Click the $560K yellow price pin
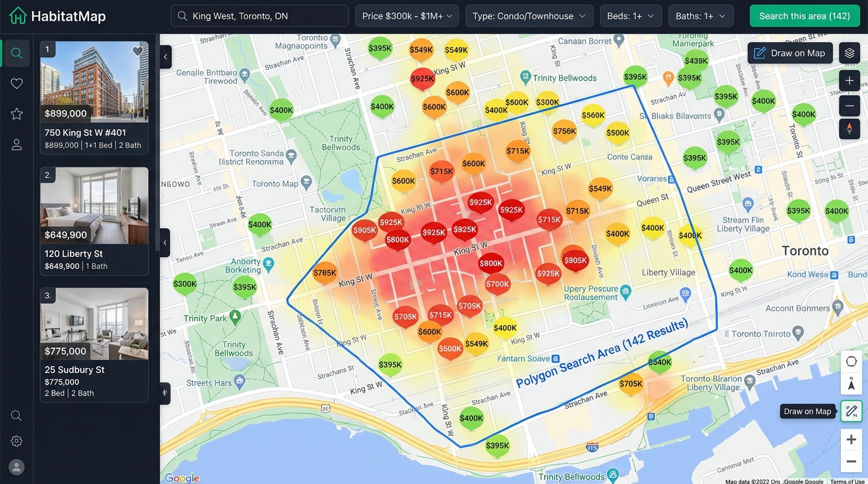The height and width of the screenshot is (484, 868). point(593,116)
